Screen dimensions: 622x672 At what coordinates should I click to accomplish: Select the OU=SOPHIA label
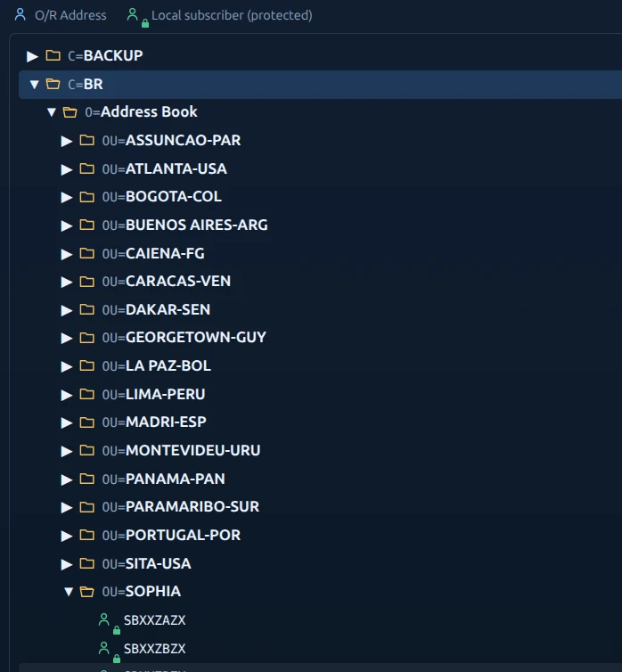click(x=142, y=592)
